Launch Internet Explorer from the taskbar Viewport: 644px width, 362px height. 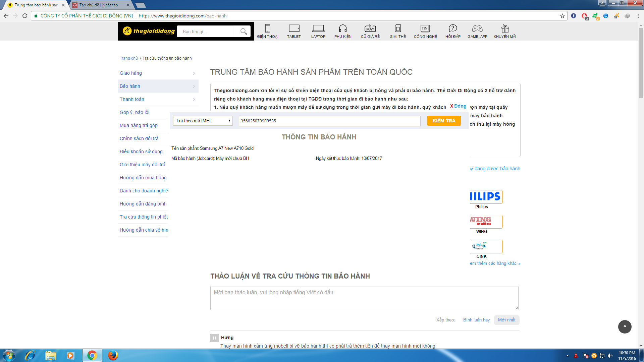(30, 355)
